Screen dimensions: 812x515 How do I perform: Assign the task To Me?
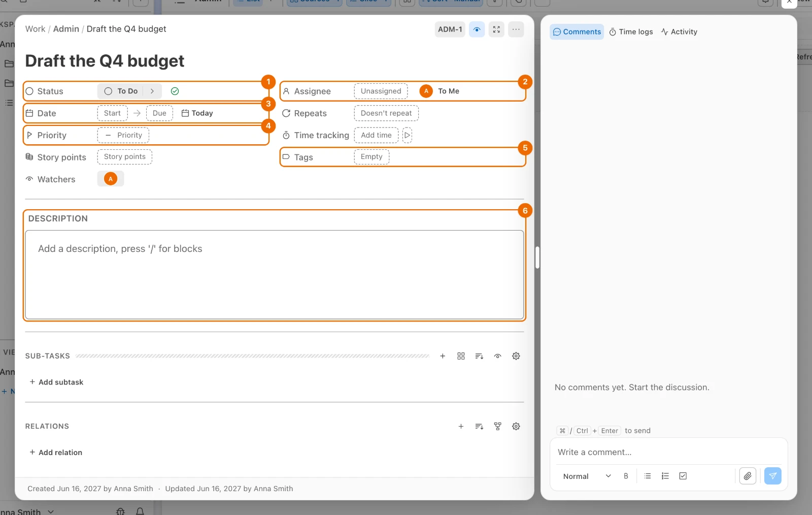tap(439, 91)
